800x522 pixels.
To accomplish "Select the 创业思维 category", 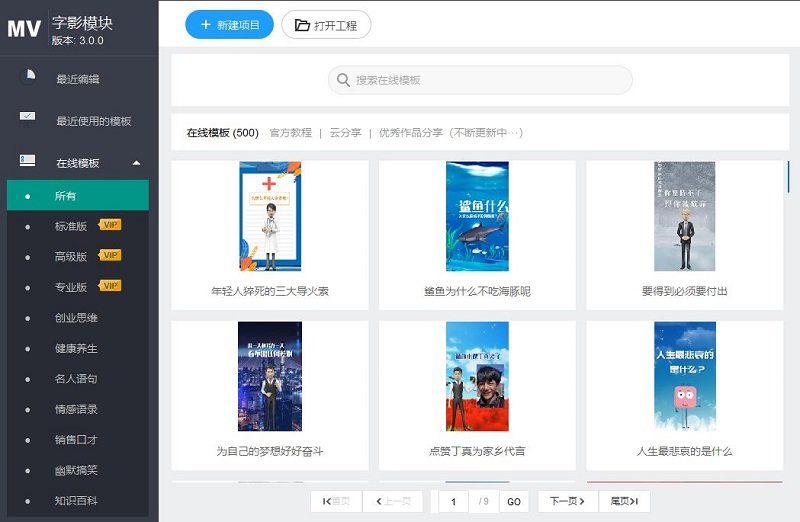I will 78,317.
